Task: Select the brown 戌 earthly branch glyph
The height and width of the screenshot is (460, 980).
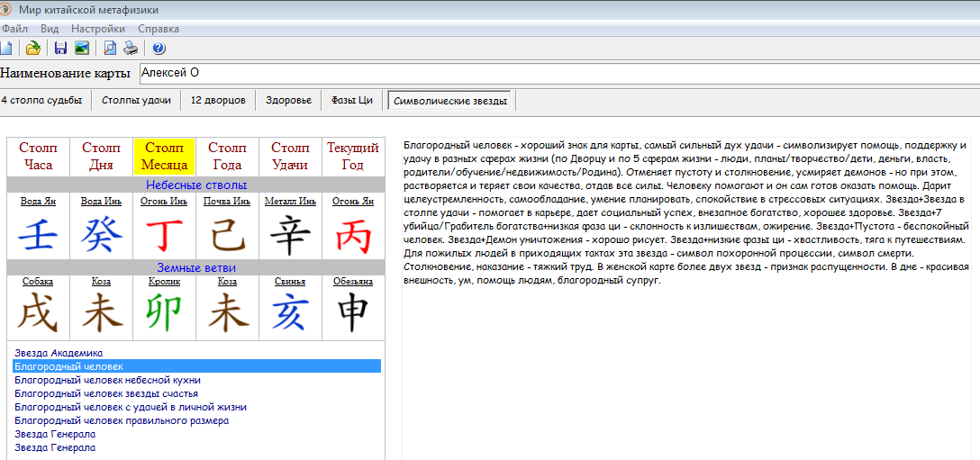Action: [38, 312]
